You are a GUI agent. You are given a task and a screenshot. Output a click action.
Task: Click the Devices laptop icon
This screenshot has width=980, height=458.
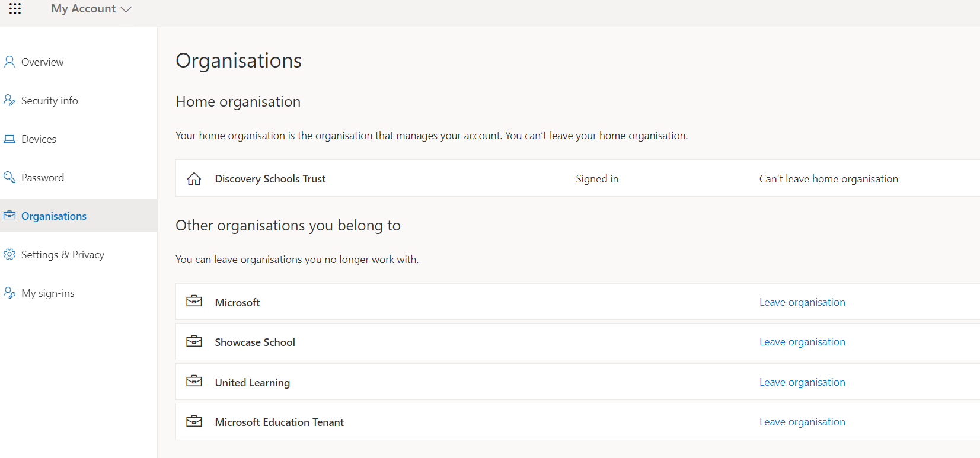click(9, 139)
